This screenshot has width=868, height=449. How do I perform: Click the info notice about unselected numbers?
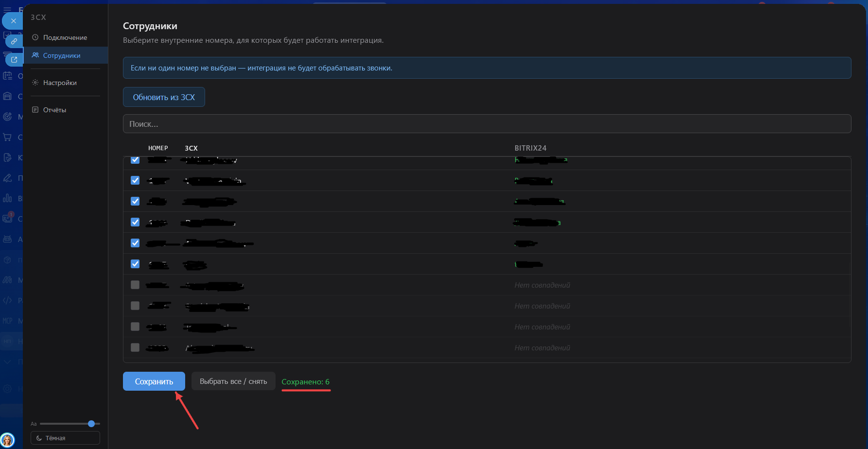point(487,68)
